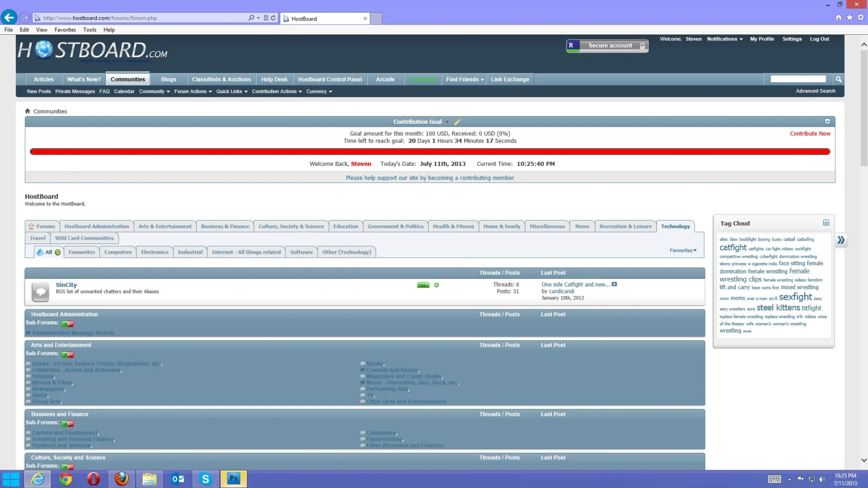Image resolution: width=868 pixels, height=488 pixels.
Task: Toggle TAB badge under Arts and Entertainment Sub-Forums
Action: coord(68,355)
